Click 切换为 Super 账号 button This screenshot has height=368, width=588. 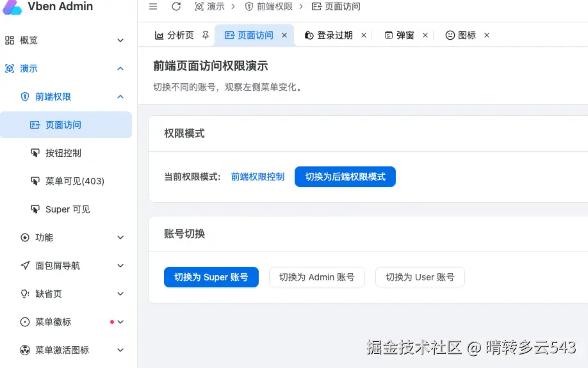click(x=211, y=277)
